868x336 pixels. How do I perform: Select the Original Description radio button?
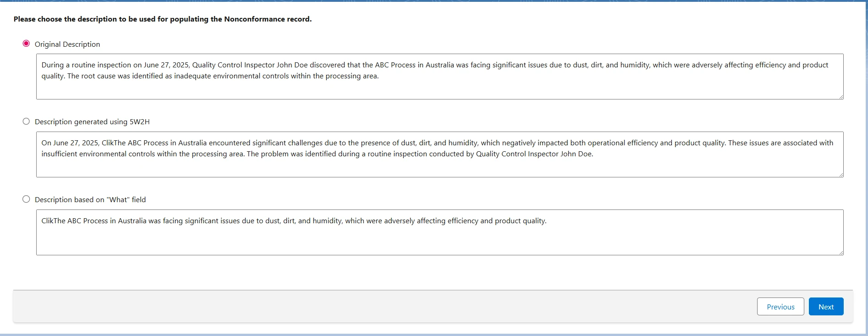[x=26, y=44]
